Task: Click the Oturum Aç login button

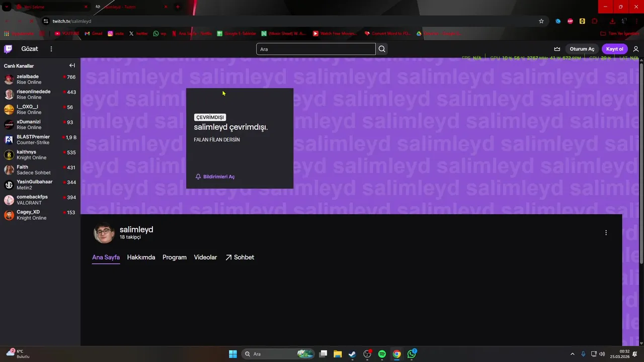Action: [582, 49]
